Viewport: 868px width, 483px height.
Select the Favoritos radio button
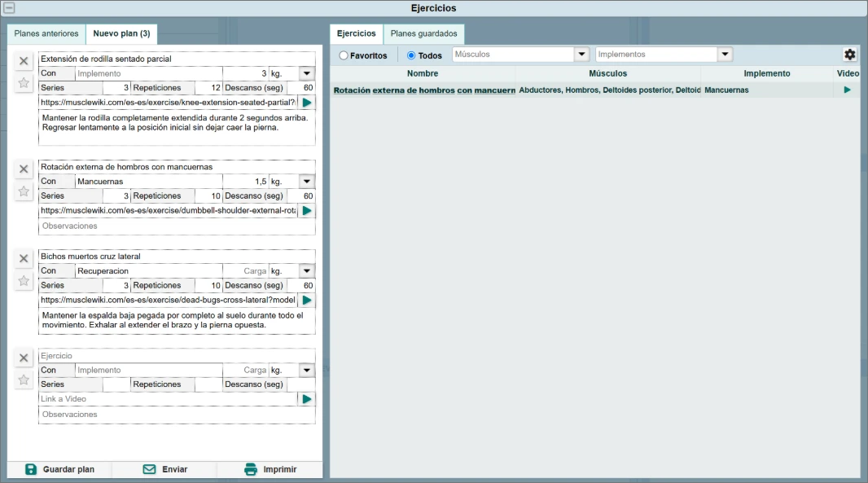344,55
